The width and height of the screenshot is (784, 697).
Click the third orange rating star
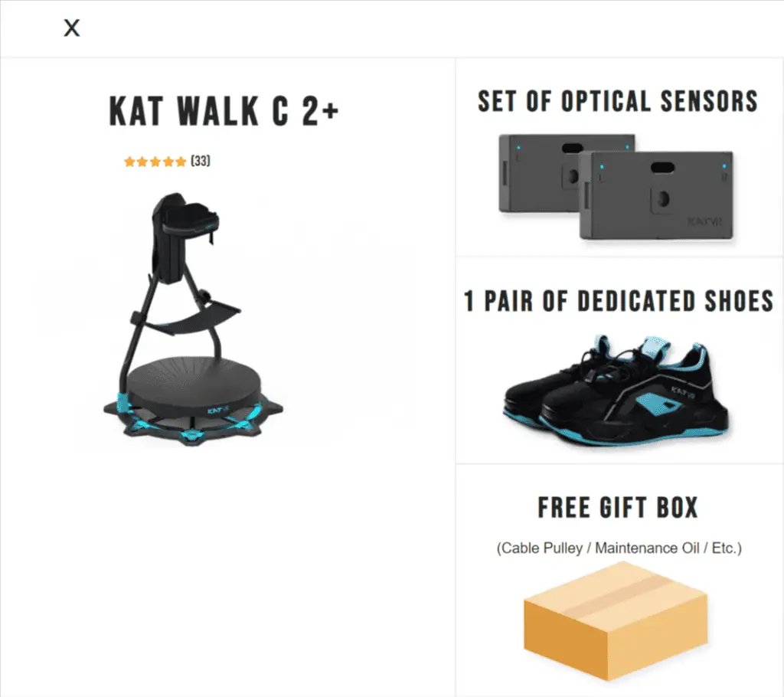155,162
